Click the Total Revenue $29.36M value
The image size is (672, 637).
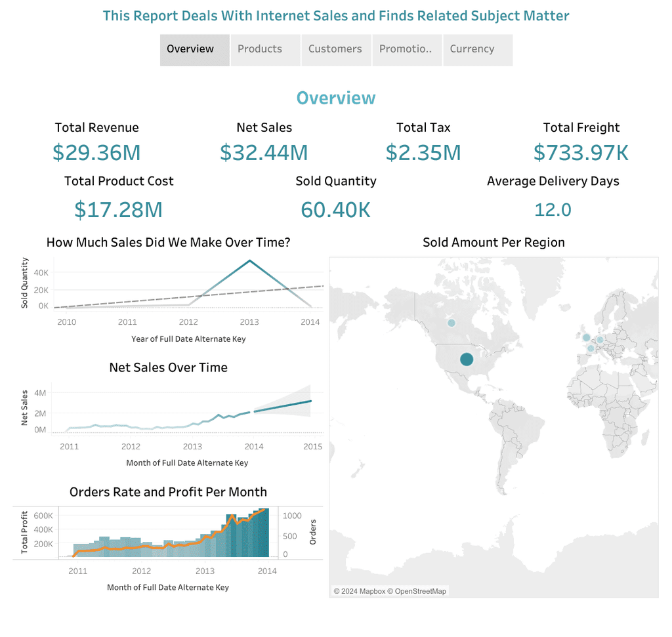point(96,152)
